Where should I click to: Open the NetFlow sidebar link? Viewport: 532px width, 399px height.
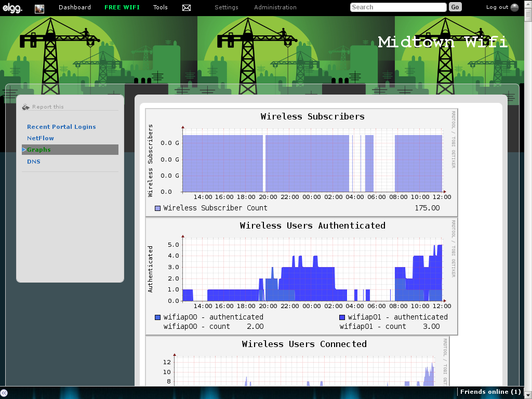(x=41, y=138)
